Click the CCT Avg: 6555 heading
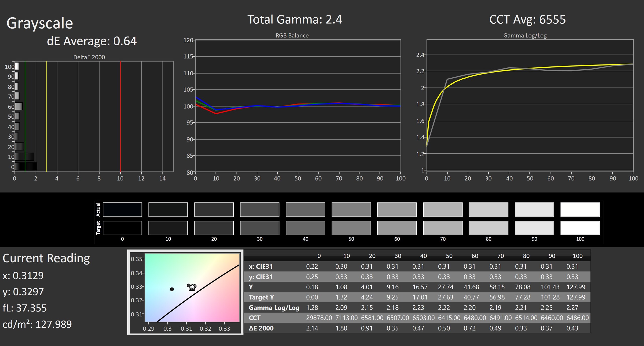 pyautogui.click(x=527, y=20)
